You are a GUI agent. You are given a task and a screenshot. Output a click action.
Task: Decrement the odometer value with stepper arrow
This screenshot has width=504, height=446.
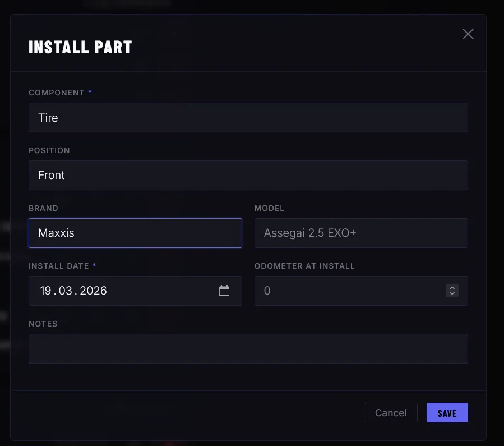[x=452, y=294]
